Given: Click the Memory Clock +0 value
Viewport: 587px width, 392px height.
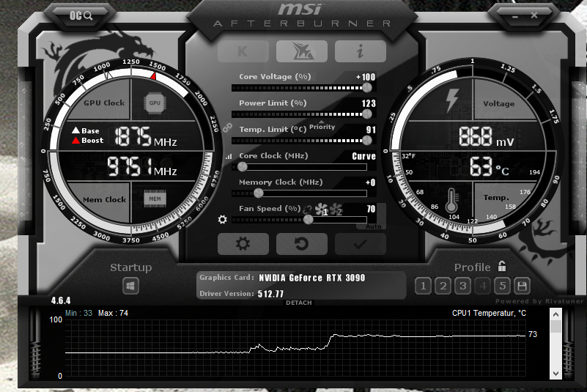Looking at the screenshot, I should tap(370, 182).
